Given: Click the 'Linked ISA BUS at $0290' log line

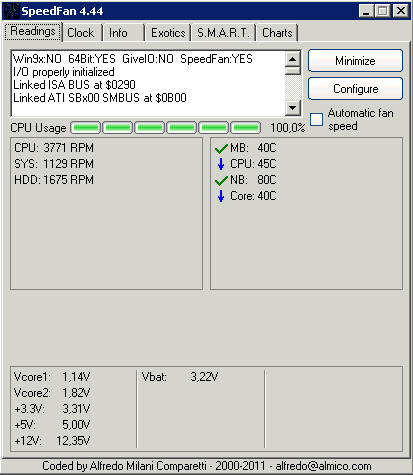Looking at the screenshot, I should (x=74, y=85).
